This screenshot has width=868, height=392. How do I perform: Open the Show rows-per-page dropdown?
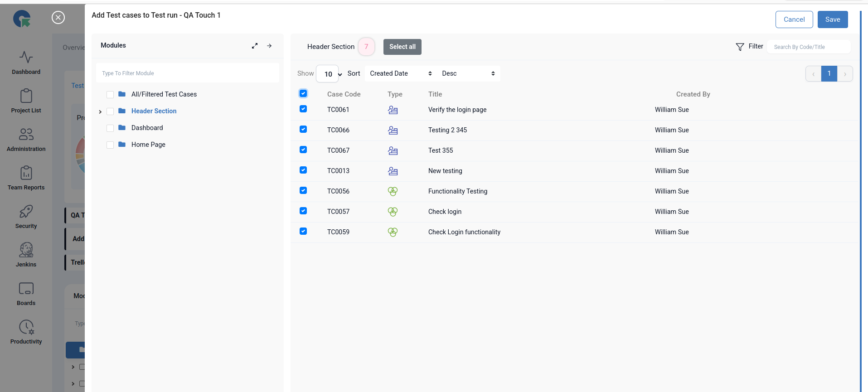pyautogui.click(x=329, y=74)
